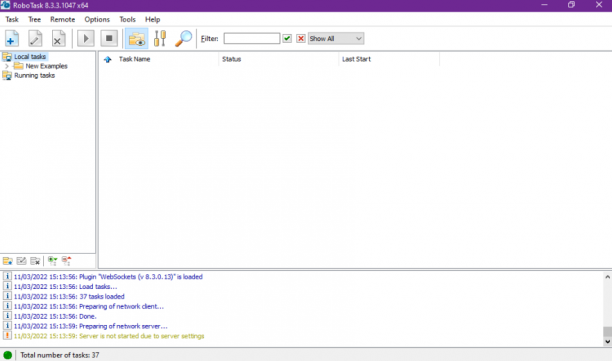Viewport: 612px width, 361px height.
Task: Clear filter with red X icon
Action: (301, 38)
